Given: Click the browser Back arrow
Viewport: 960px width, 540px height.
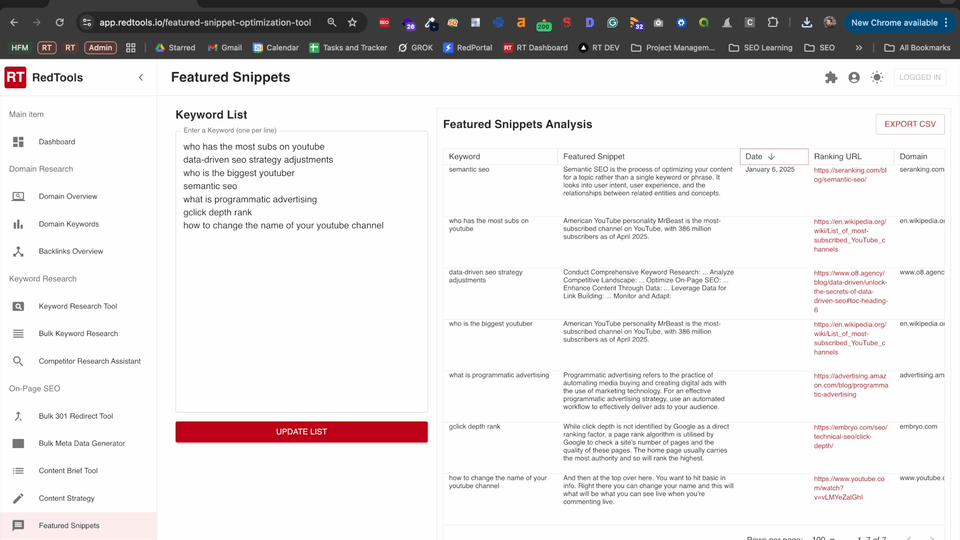Looking at the screenshot, I should pyautogui.click(x=14, y=23).
